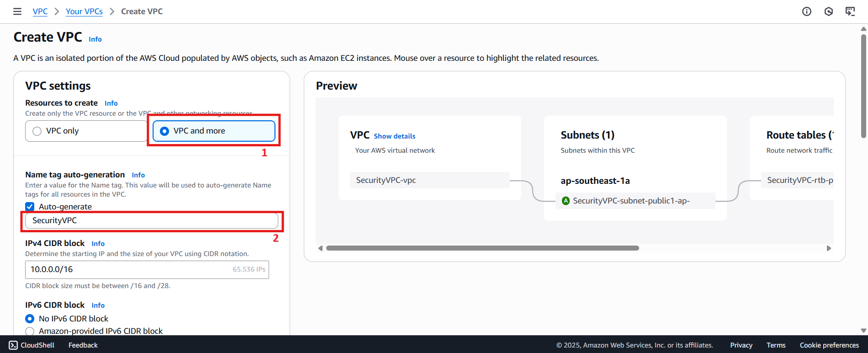This screenshot has height=353, width=868.
Task: Click the page vertical scrollbar thumb
Action: [x=863, y=86]
